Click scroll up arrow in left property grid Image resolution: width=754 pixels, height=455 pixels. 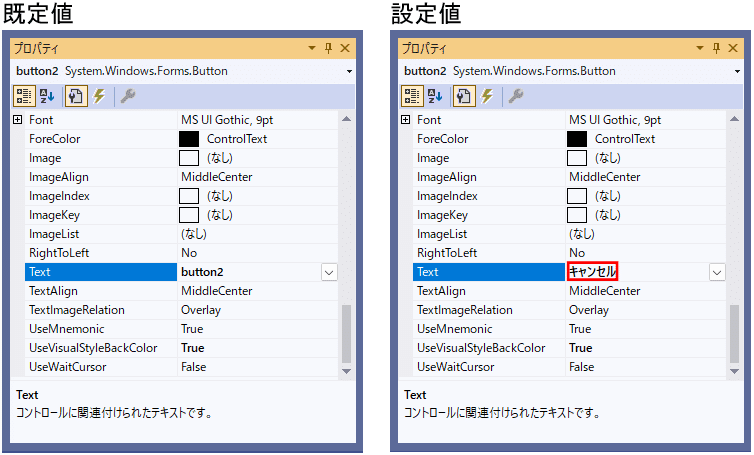pyautogui.click(x=346, y=119)
